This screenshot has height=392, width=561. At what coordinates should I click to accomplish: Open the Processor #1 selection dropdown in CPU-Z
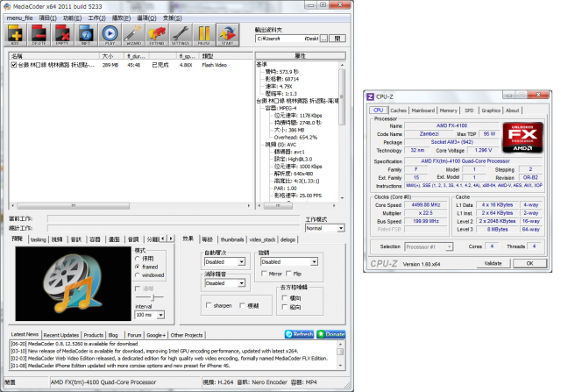coord(429,246)
